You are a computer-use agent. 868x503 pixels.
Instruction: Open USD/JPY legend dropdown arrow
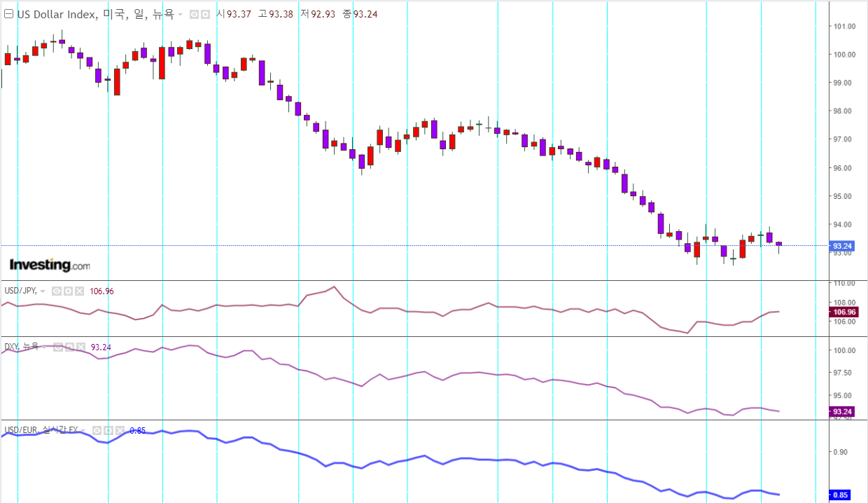[43, 291]
